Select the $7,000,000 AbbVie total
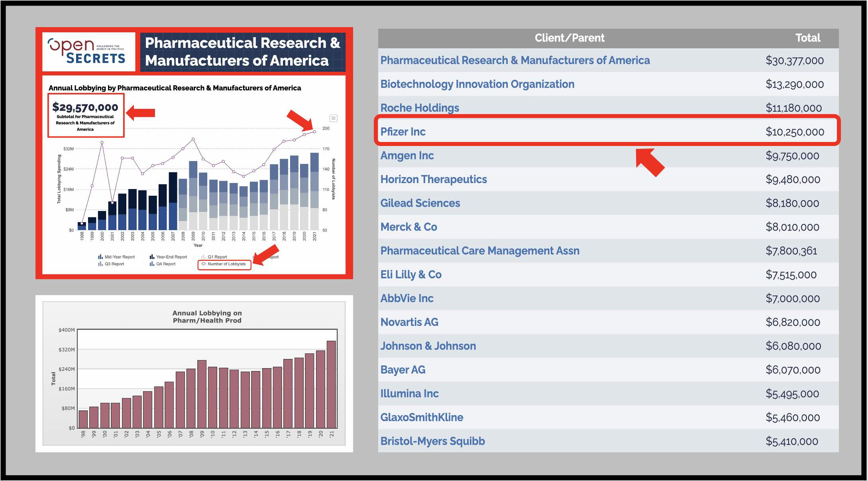868x481 pixels. (x=793, y=299)
